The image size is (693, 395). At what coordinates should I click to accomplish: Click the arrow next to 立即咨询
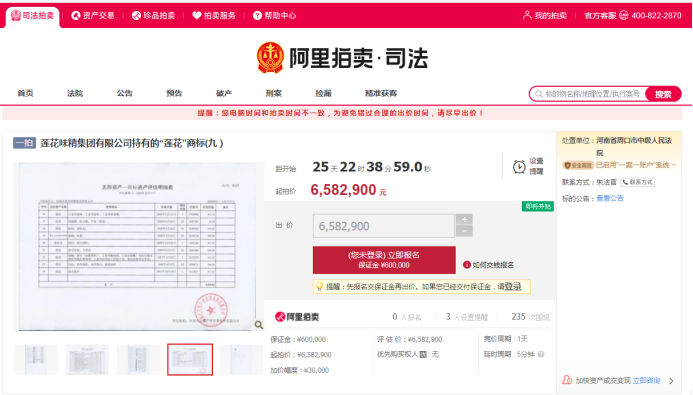click(x=671, y=380)
